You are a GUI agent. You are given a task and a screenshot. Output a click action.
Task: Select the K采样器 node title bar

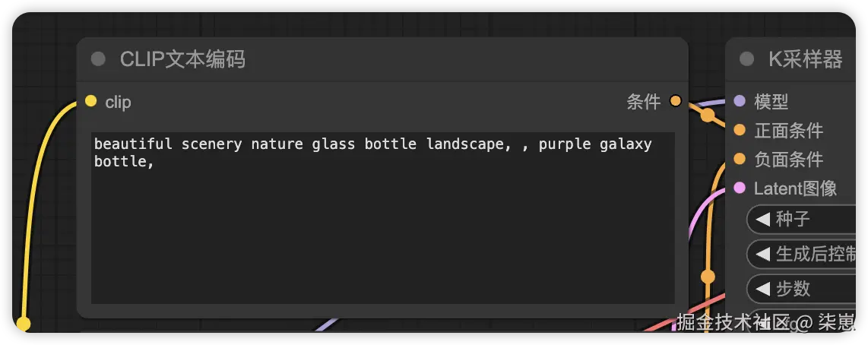point(805,59)
